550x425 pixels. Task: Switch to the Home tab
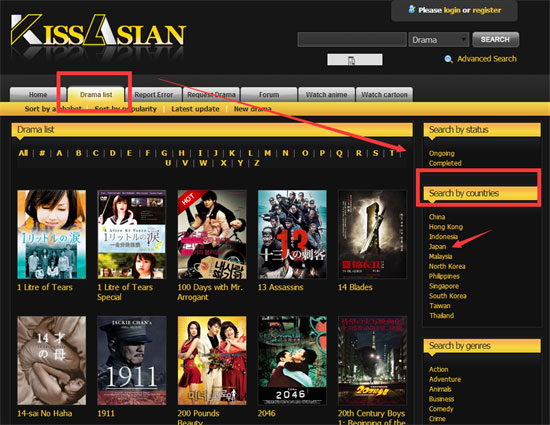click(38, 95)
